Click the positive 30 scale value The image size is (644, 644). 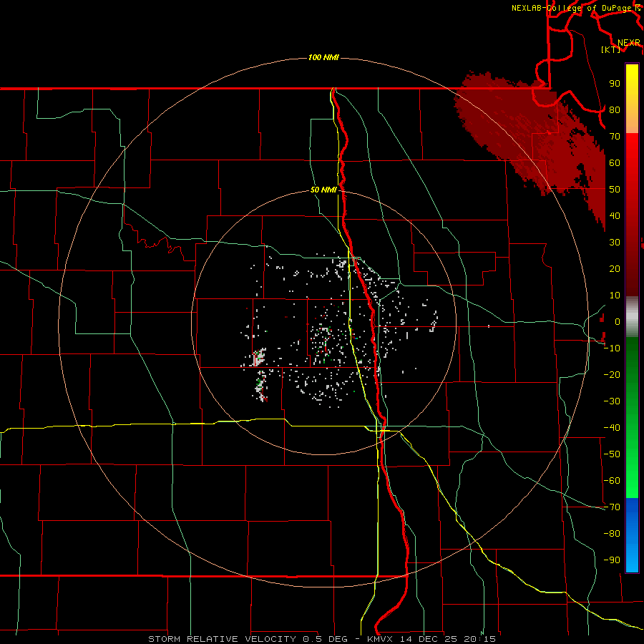click(615, 243)
